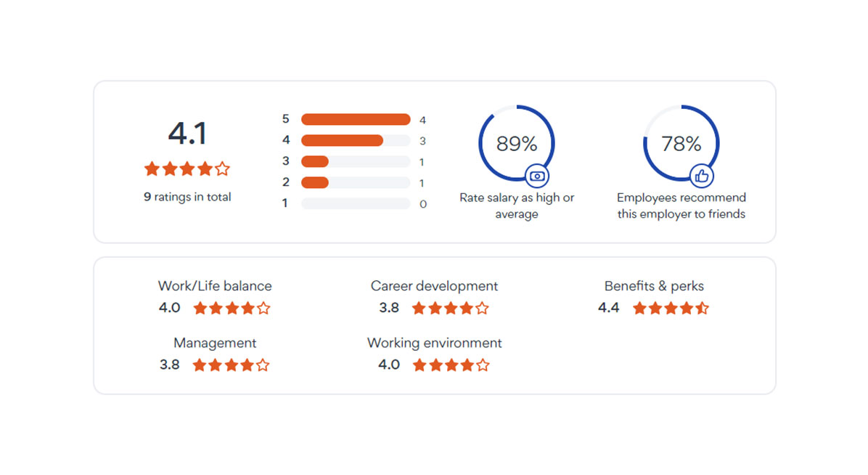Click the large 4.1 overall score
Image resolution: width=868 pixels, height=475 pixels.
click(187, 134)
